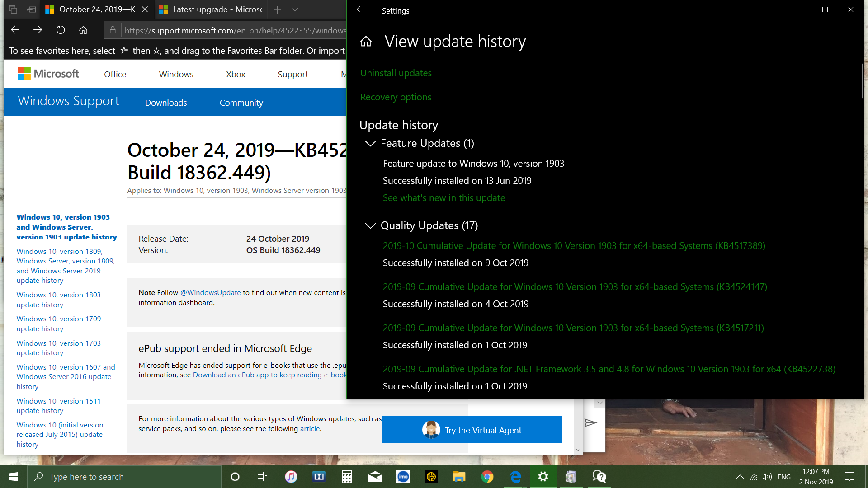
Task: Click Try the Virtual Agent button
Action: tap(472, 430)
